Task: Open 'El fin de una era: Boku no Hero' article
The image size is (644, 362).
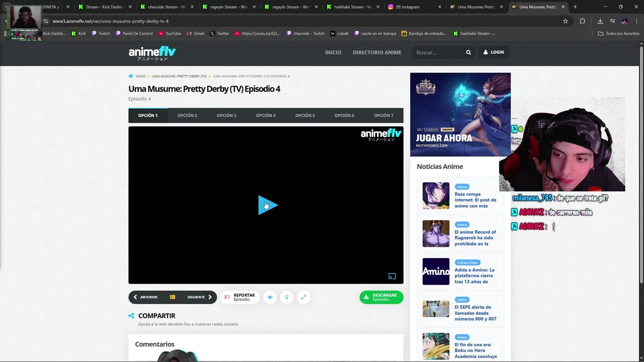Action: [x=475, y=350]
